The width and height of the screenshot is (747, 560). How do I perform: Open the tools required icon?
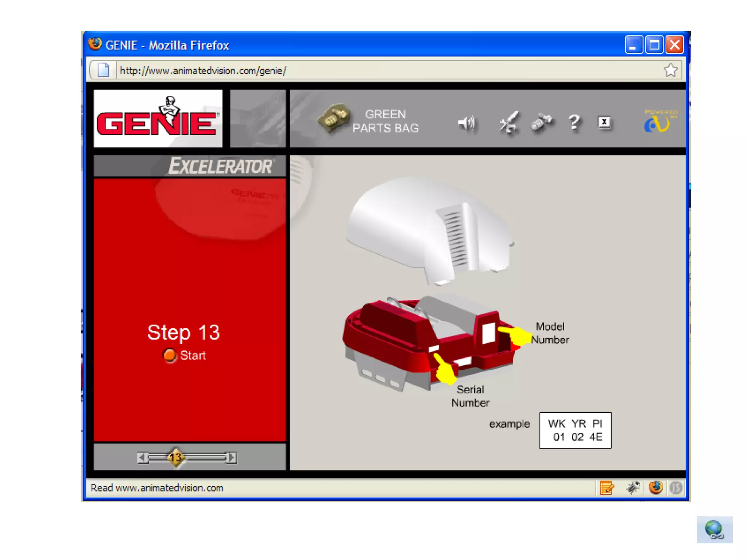pos(508,123)
